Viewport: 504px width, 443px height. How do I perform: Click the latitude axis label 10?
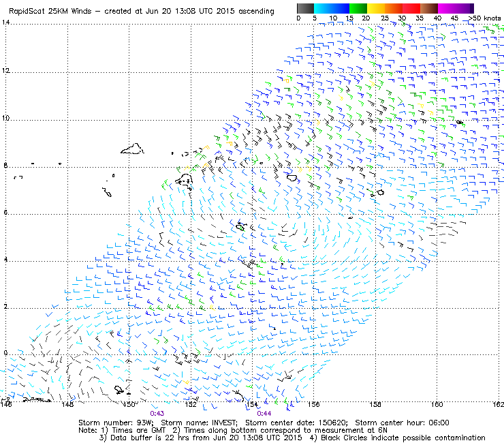point(5,118)
